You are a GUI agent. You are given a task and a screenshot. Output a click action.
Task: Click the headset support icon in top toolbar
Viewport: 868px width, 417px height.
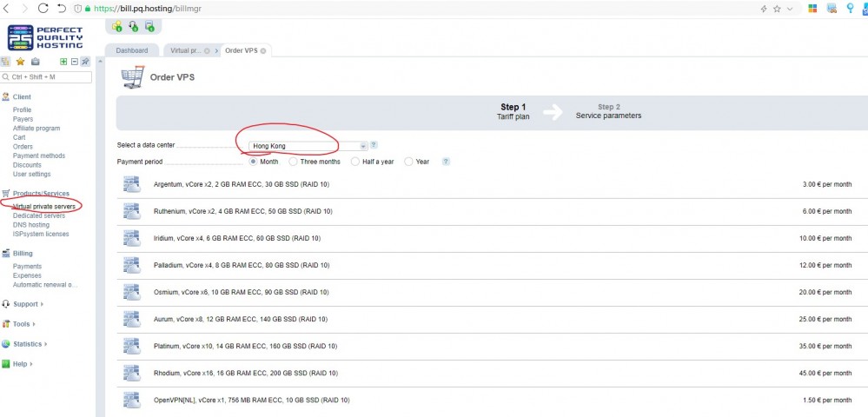pyautogui.click(x=133, y=27)
